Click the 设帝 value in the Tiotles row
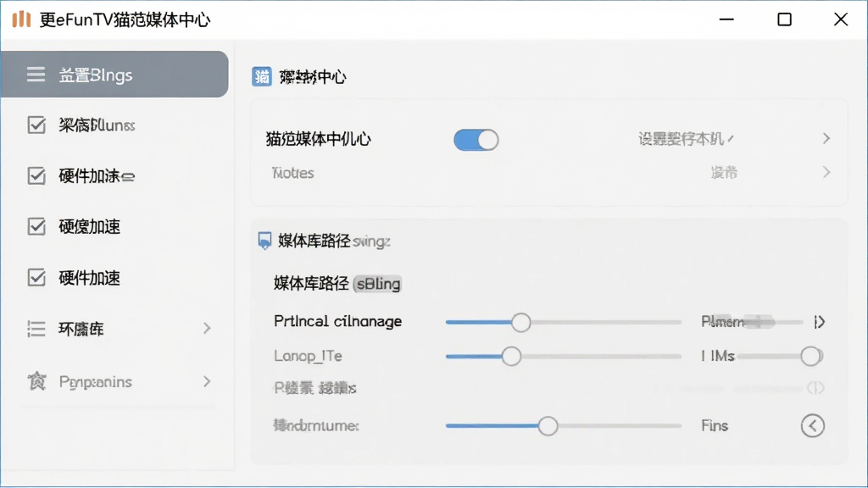The image size is (868, 488). 724,173
